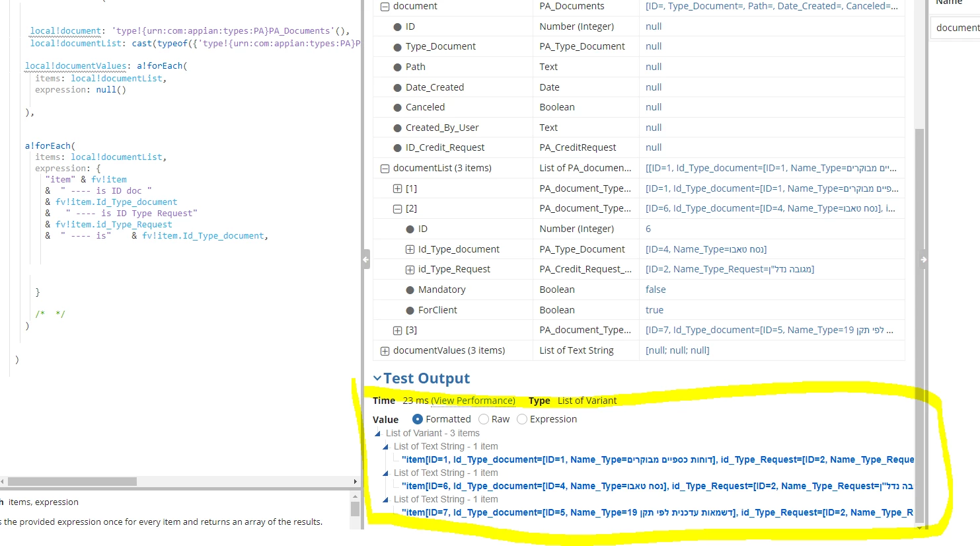Click the /* */ comment in code
The width and height of the screenshot is (980, 546).
pos(50,314)
